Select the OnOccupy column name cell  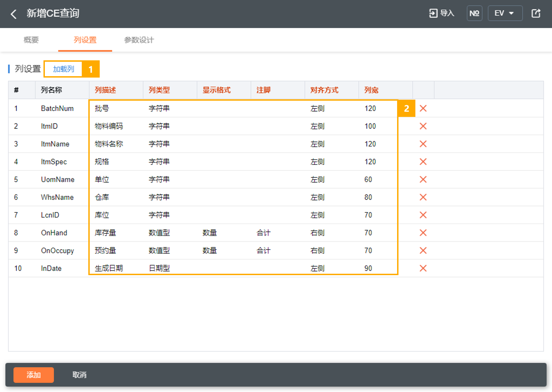62,251
